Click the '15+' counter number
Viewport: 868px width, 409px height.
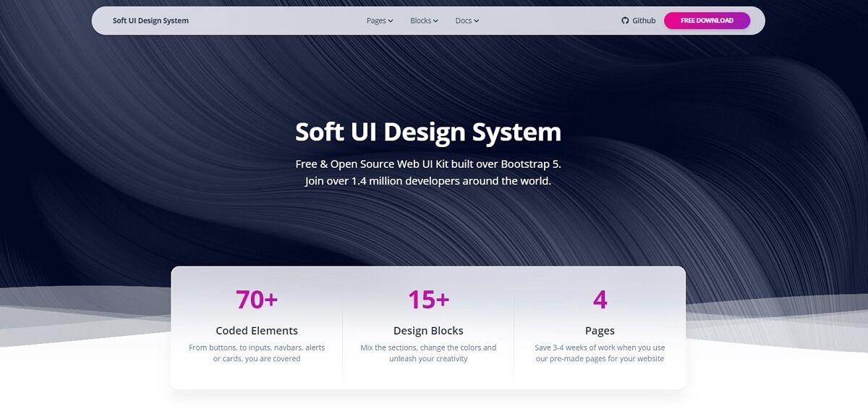[428, 299]
